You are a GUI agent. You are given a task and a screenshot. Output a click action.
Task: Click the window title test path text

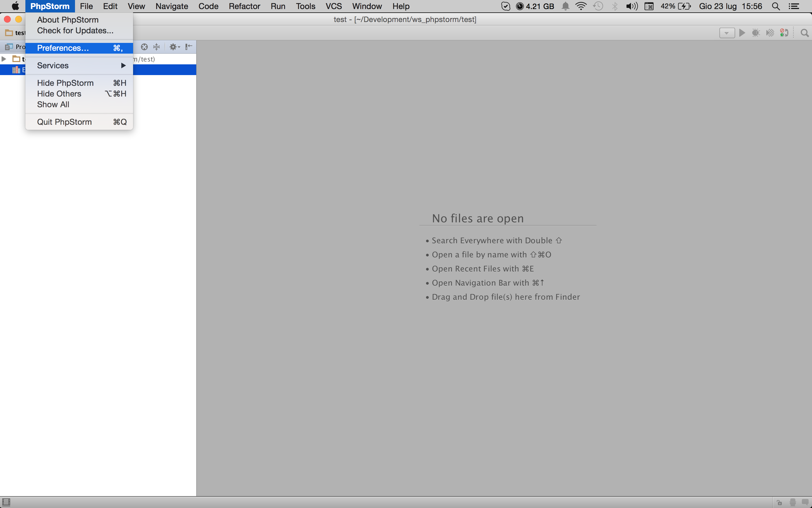[405, 19]
